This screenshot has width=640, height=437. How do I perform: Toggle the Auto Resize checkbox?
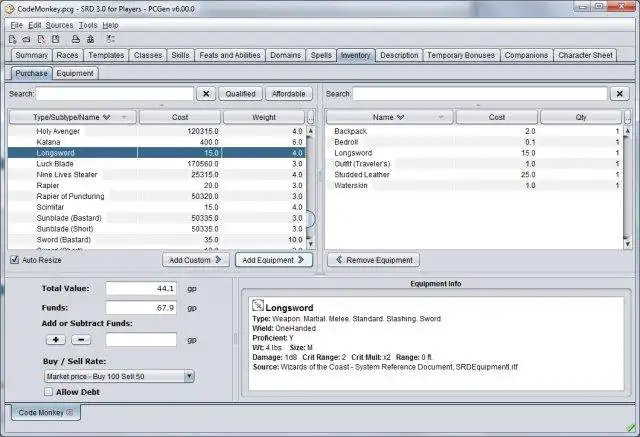pos(15,260)
